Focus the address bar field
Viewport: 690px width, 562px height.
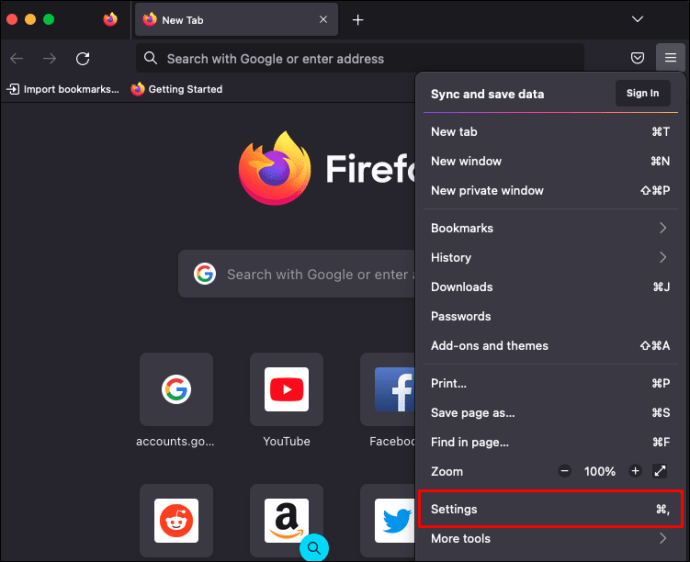pos(360,58)
